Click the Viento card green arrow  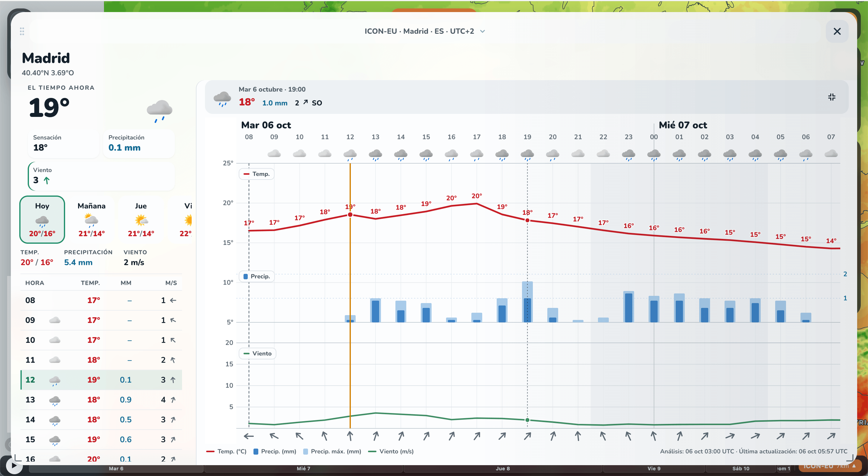(46, 180)
